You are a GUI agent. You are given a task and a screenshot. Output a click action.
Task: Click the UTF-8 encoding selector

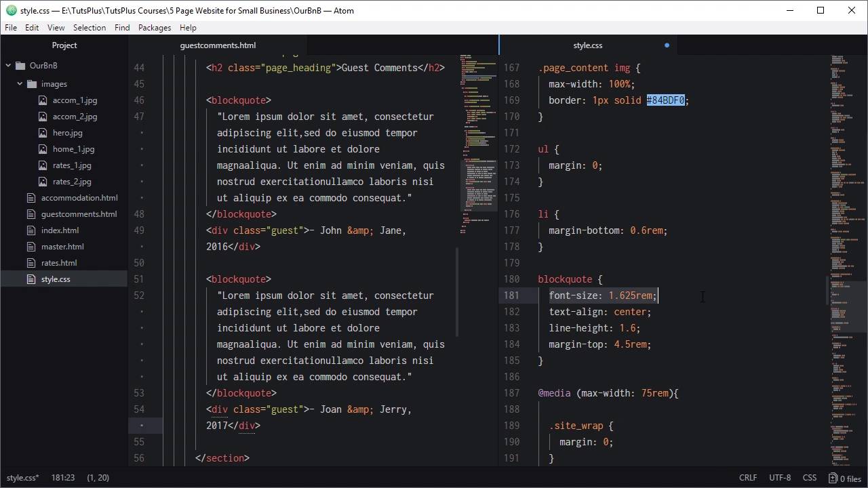779,478
